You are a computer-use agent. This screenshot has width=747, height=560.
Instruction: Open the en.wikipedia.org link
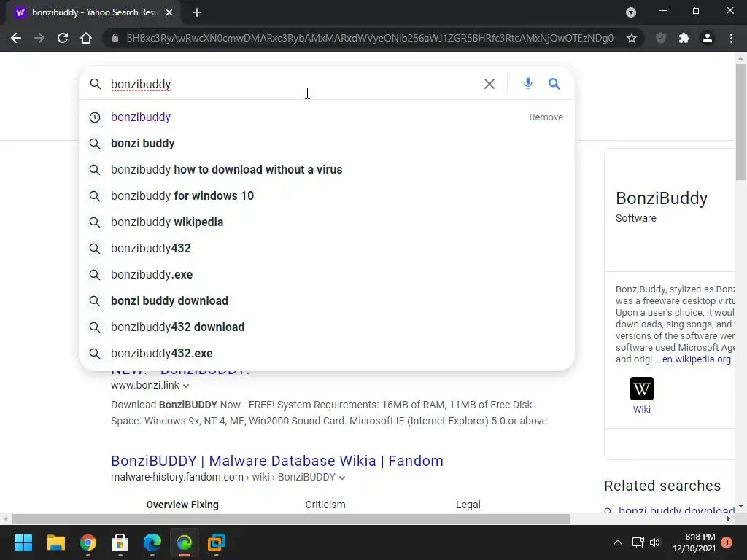pyautogui.click(x=697, y=359)
